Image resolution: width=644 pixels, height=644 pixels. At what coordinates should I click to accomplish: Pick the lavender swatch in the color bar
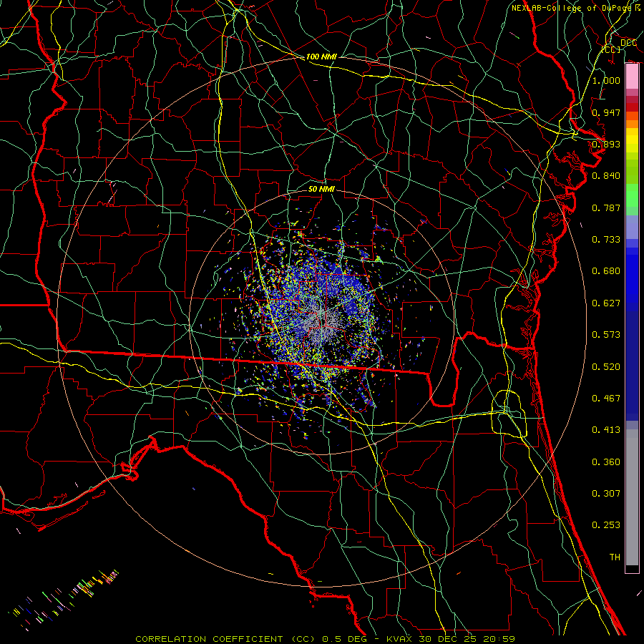point(632,228)
